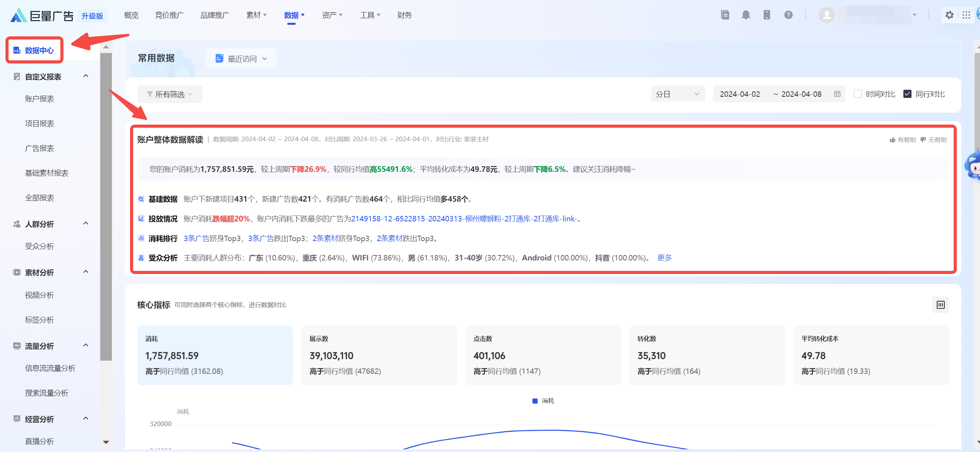Collapse the 人群分析 section chevron

tap(86, 224)
